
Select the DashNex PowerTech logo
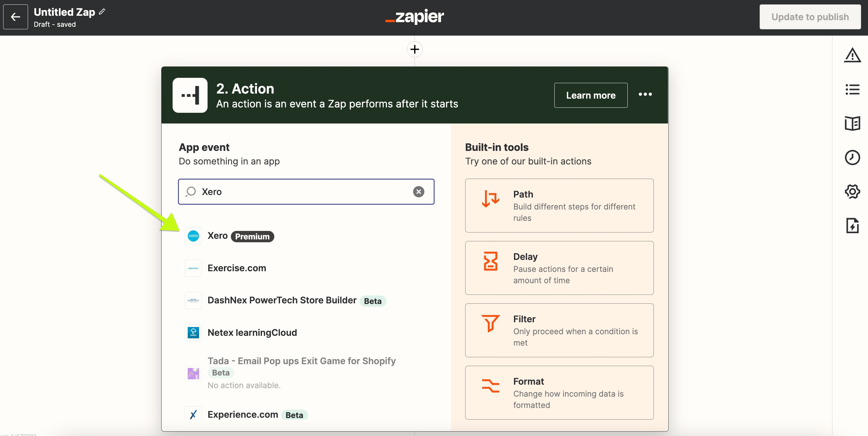coord(193,301)
